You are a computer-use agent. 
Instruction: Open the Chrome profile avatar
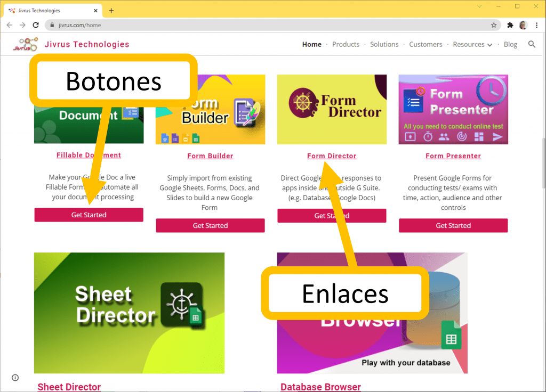tap(523, 25)
